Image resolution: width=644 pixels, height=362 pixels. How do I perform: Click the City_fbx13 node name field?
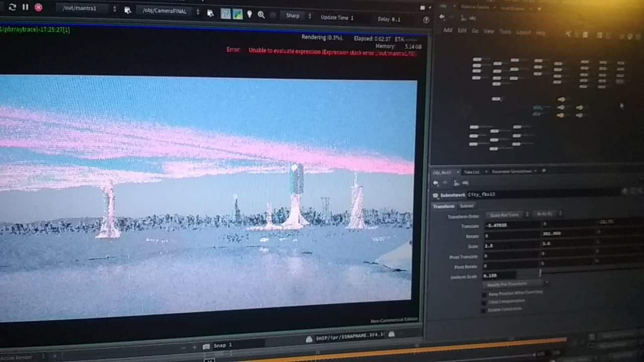(x=543, y=194)
